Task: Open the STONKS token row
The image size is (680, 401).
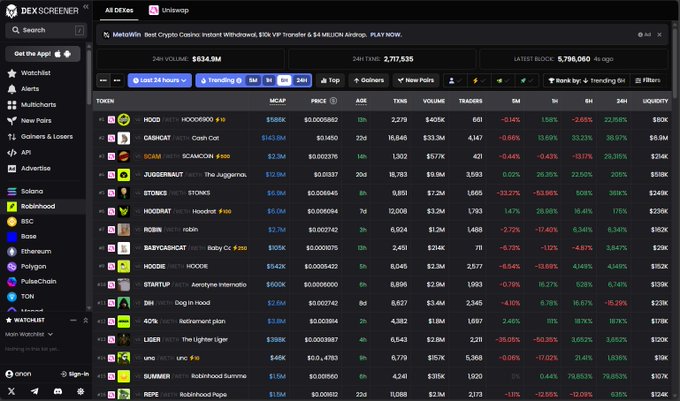Action: pos(382,193)
